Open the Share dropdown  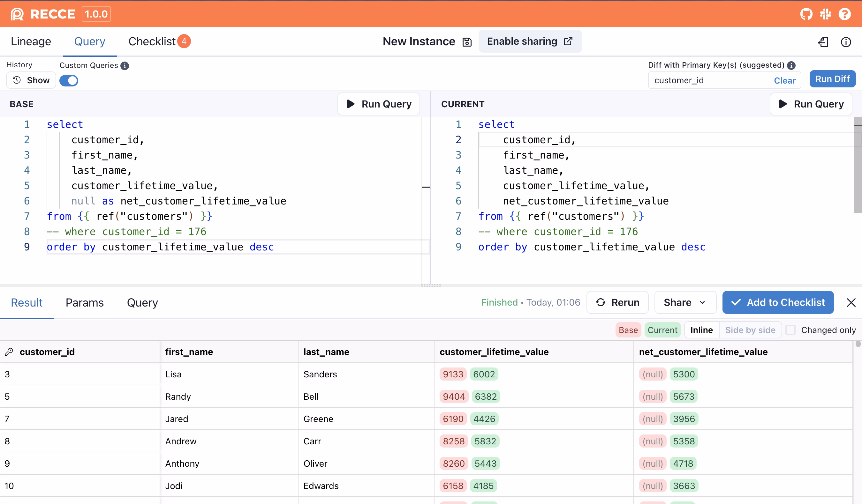[685, 302]
